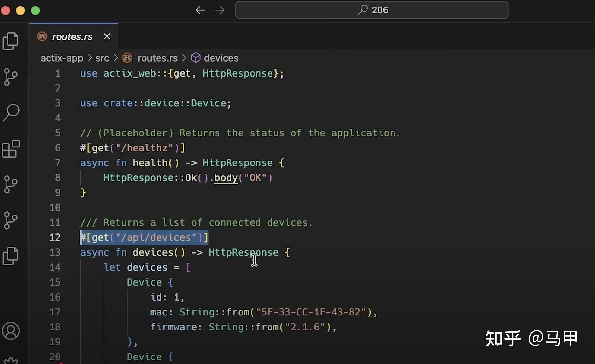This screenshot has height=364, width=595.
Task: Click the health function name
Action: [150, 163]
